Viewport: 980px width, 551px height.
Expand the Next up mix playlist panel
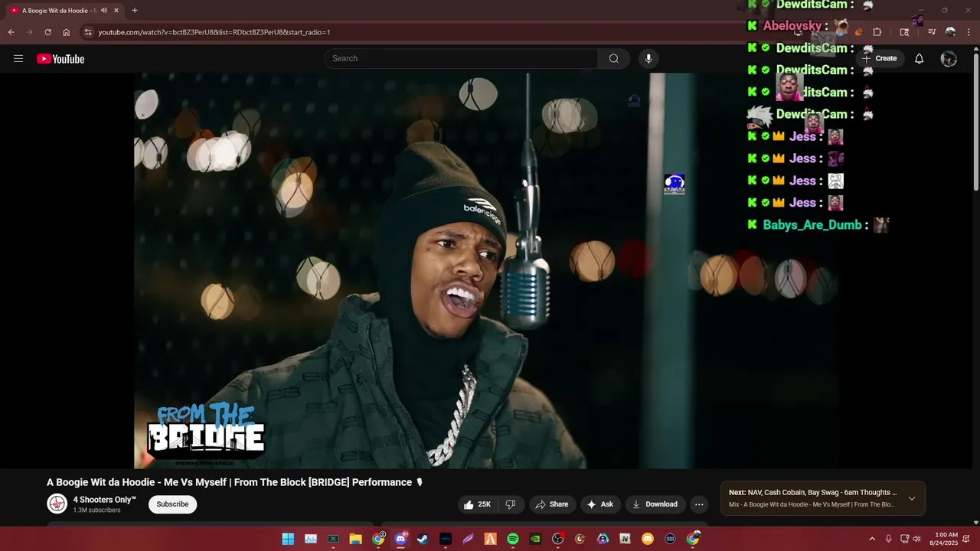(x=912, y=499)
